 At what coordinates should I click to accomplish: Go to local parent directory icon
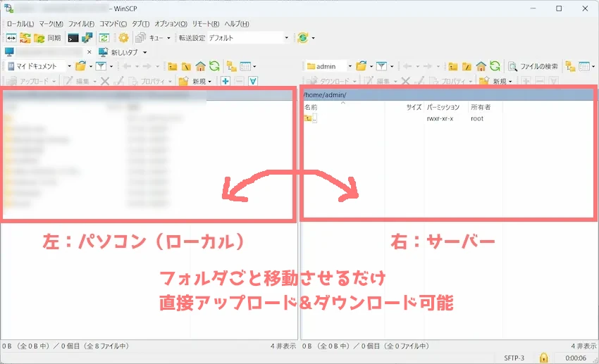coord(172,66)
